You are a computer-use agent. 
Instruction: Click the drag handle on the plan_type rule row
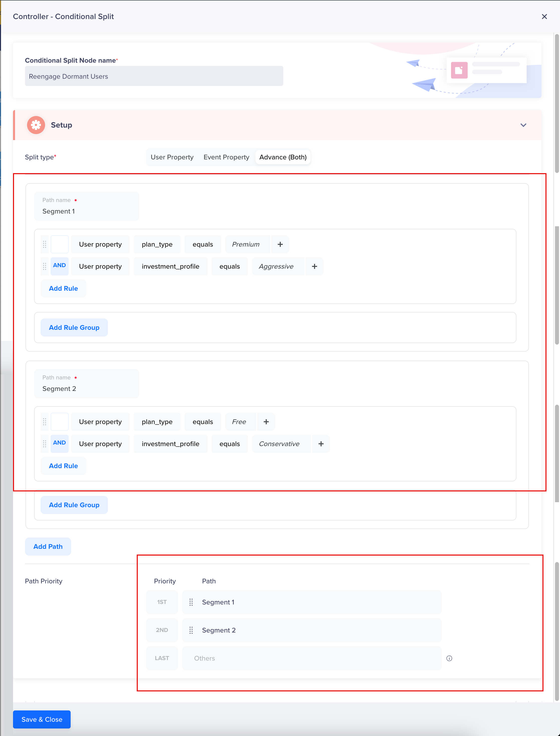click(x=44, y=244)
